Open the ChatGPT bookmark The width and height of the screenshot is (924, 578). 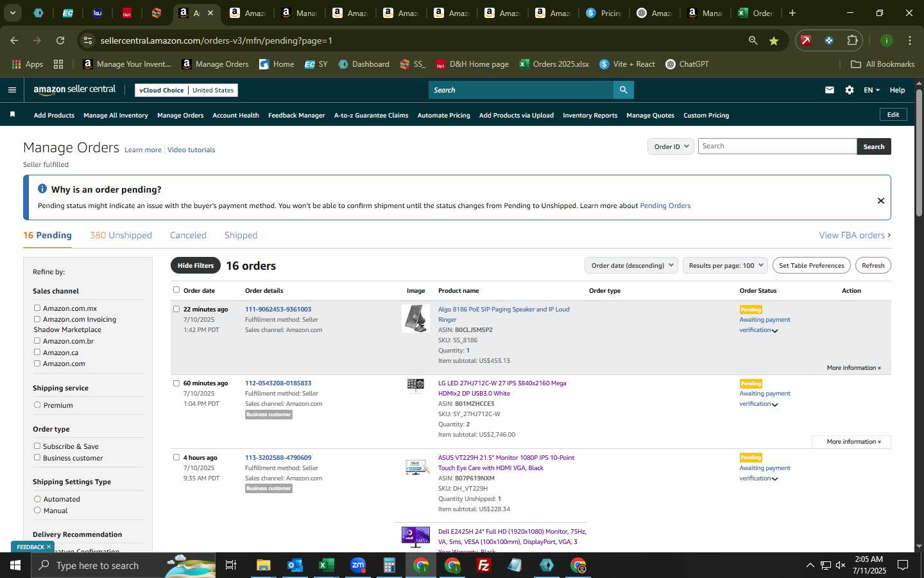pos(687,64)
